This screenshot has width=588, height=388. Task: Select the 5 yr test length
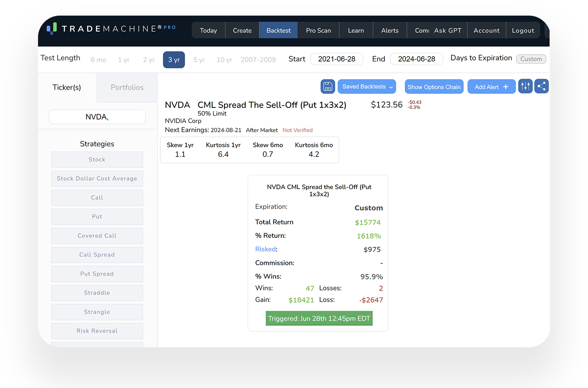click(199, 60)
